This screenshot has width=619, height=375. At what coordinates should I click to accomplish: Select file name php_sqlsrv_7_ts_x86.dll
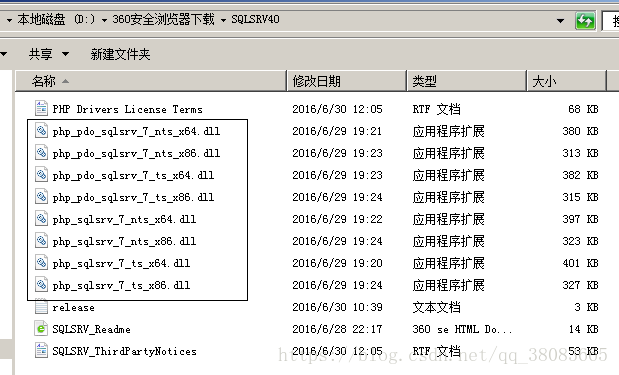(121, 285)
